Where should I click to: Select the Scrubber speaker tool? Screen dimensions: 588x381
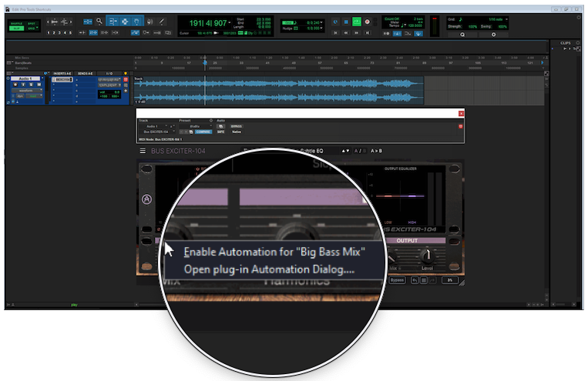pyautogui.click(x=150, y=22)
